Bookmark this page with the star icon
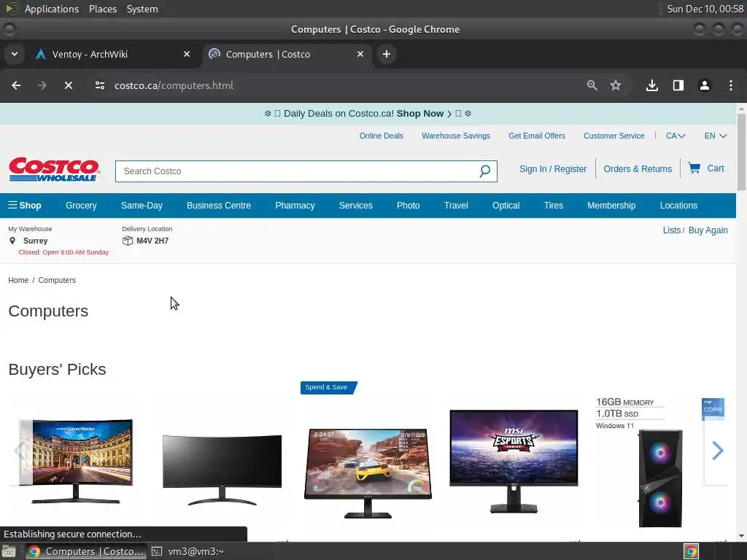Viewport: 747px width, 560px height. pos(616,86)
